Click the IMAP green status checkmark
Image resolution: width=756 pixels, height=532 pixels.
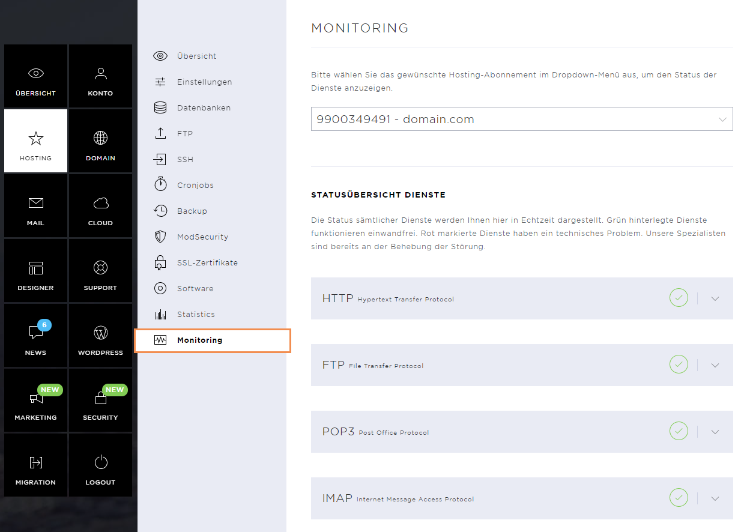coord(679,498)
